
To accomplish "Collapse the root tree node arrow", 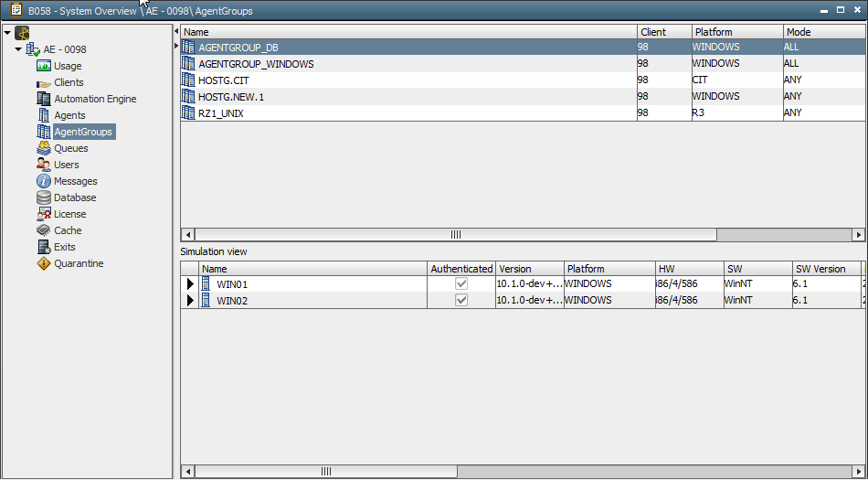I will [x=7, y=33].
